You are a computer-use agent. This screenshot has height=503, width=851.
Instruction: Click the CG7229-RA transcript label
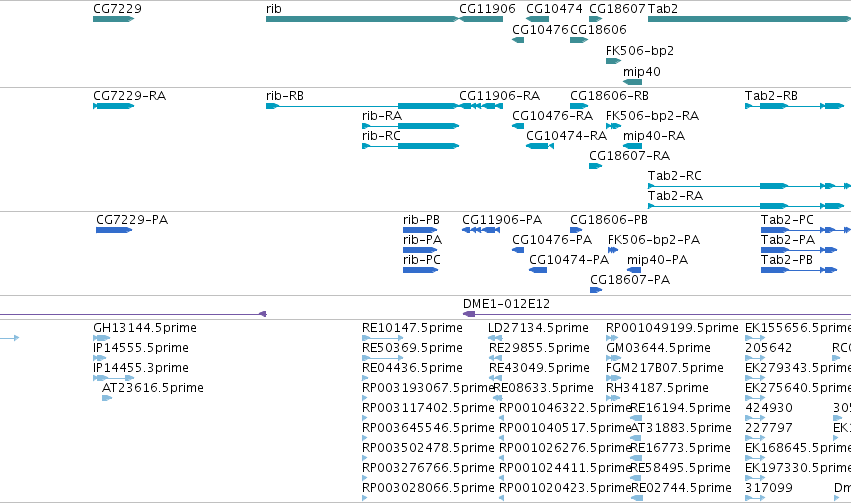(129, 96)
